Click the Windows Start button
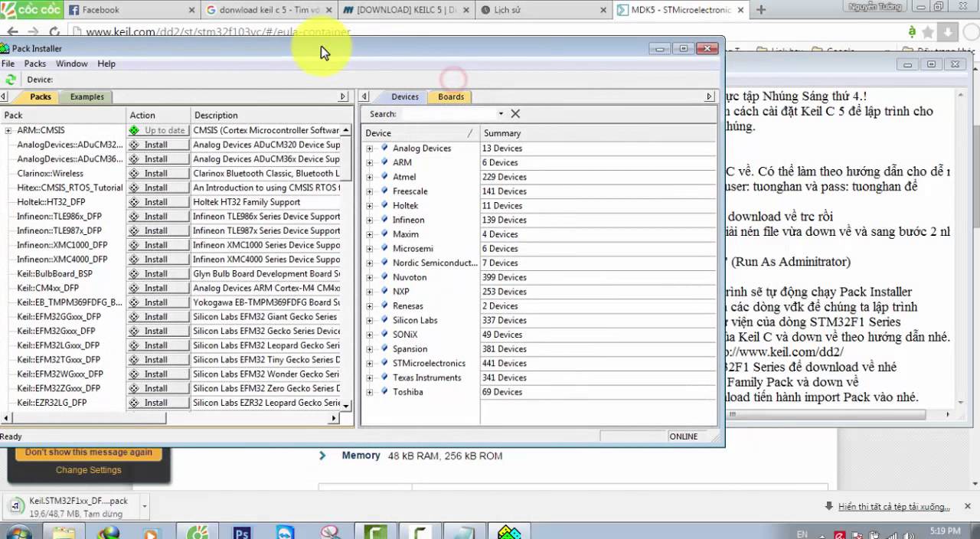 click(18, 532)
